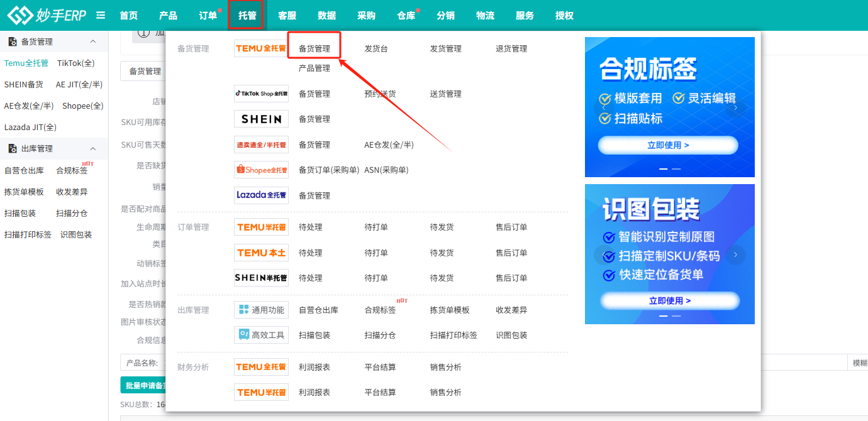Screen dimensions: 868x421
Task: Click the TikTok Shop全托管 platform icon
Action: point(261,93)
